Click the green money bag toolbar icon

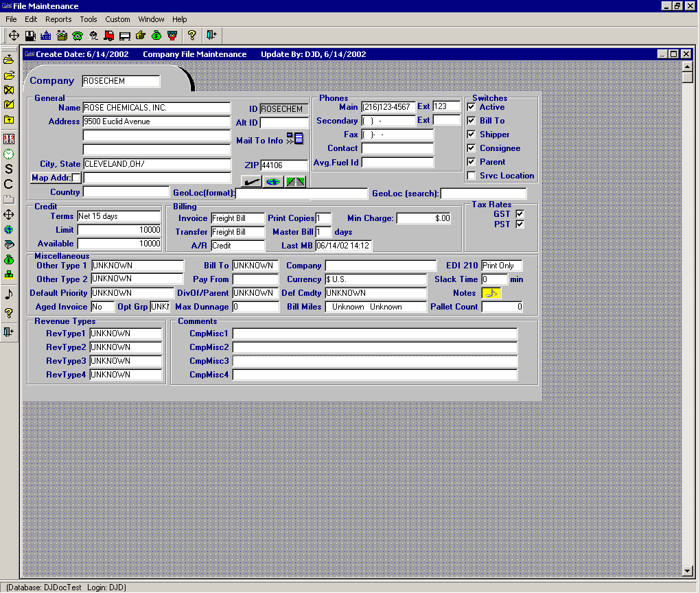point(156,35)
